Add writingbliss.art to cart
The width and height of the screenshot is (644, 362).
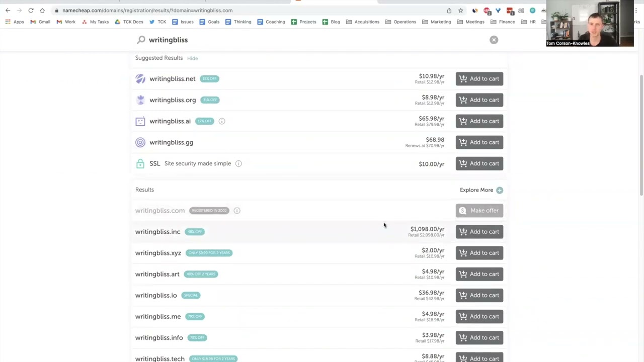point(479,274)
